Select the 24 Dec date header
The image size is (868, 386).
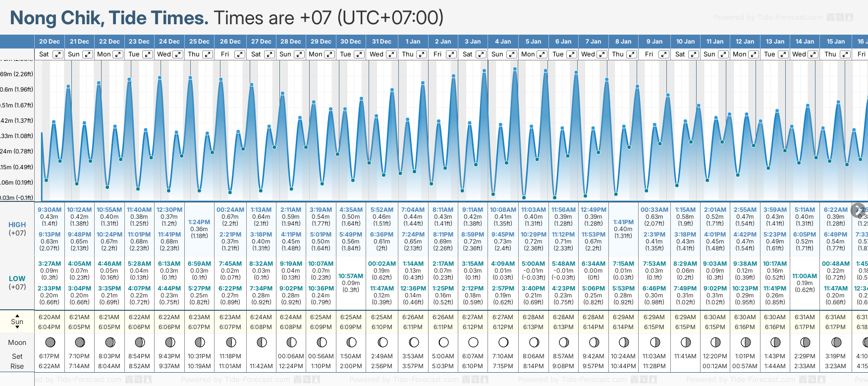coord(169,42)
